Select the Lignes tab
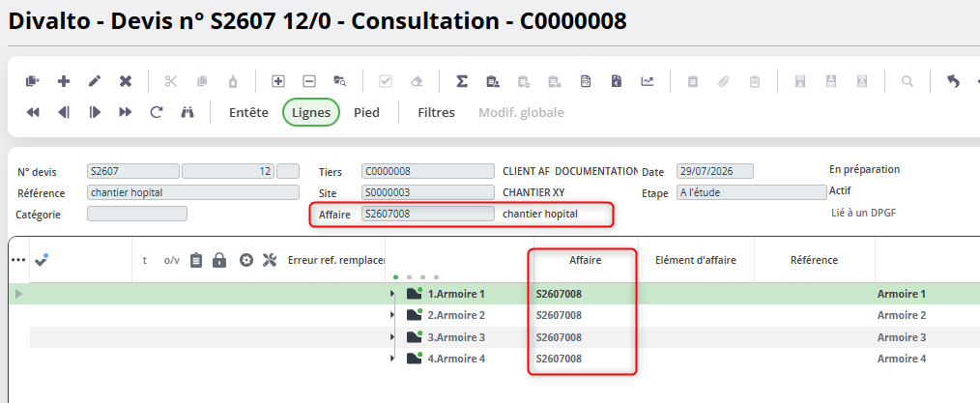The height and width of the screenshot is (403, 980). [311, 112]
